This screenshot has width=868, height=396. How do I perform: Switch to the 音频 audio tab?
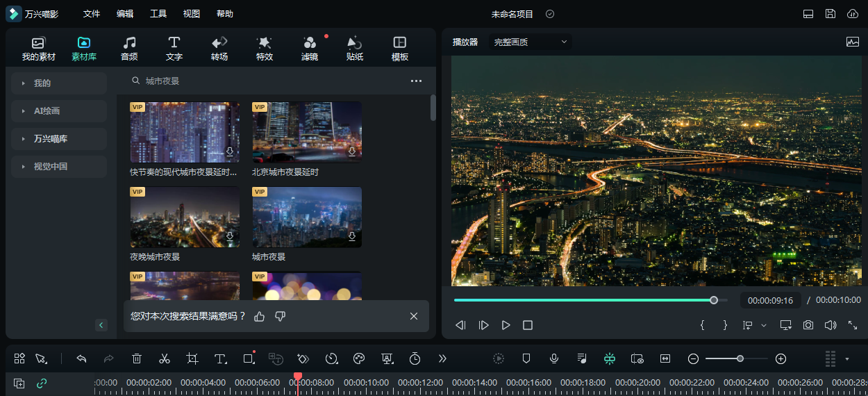pos(129,49)
